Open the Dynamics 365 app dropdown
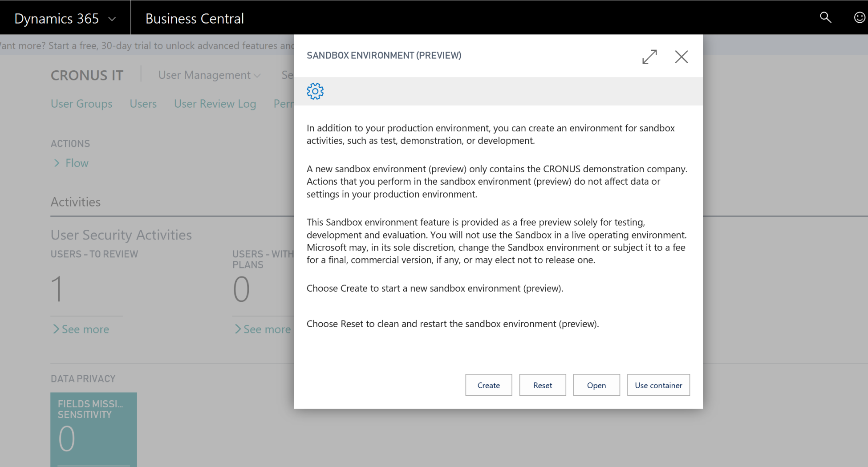The width and height of the screenshot is (868, 467). (x=65, y=18)
